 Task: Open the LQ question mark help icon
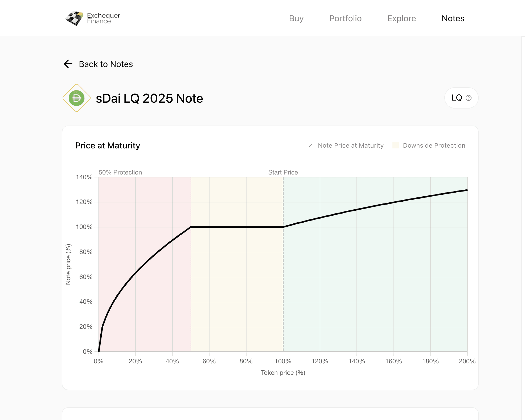(x=468, y=98)
